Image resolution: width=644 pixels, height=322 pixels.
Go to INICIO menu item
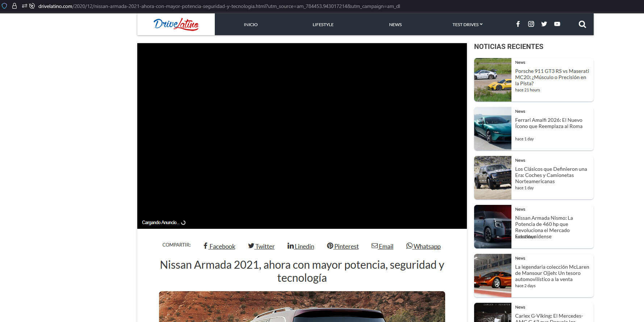click(251, 25)
